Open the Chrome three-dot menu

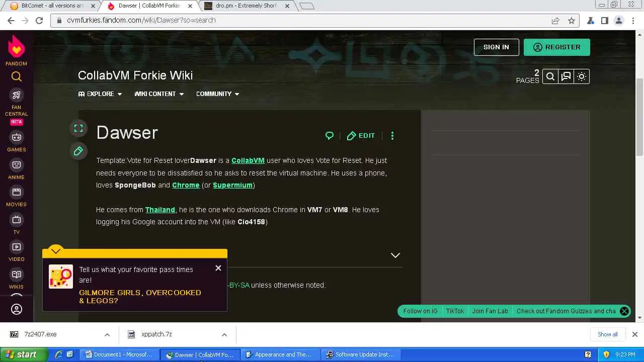point(633,21)
